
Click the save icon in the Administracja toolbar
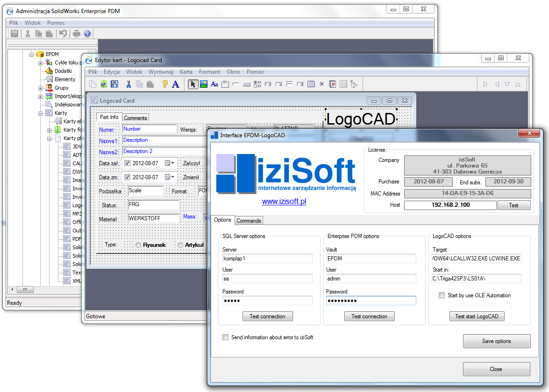[14, 34]
